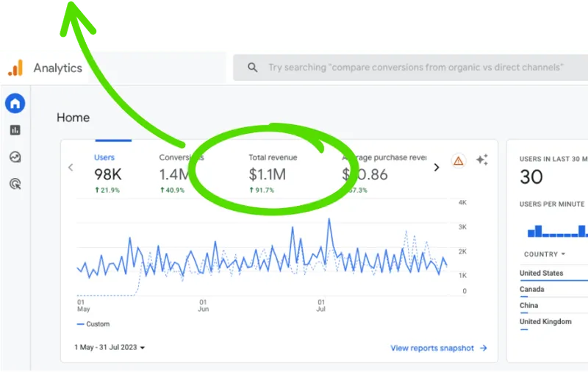Open the Insights sparkle icon
Screen dimensions: 588x372
[x=482, y=160]
